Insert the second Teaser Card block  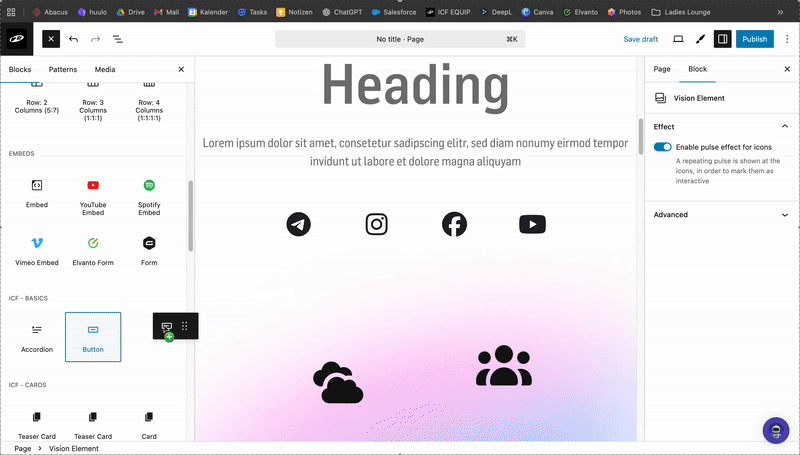pos(93,425)
